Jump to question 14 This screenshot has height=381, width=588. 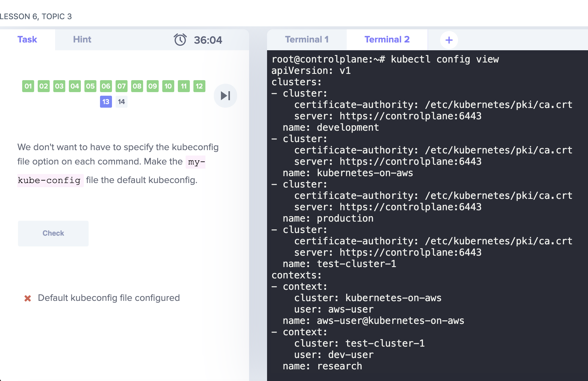coord(122,102)
